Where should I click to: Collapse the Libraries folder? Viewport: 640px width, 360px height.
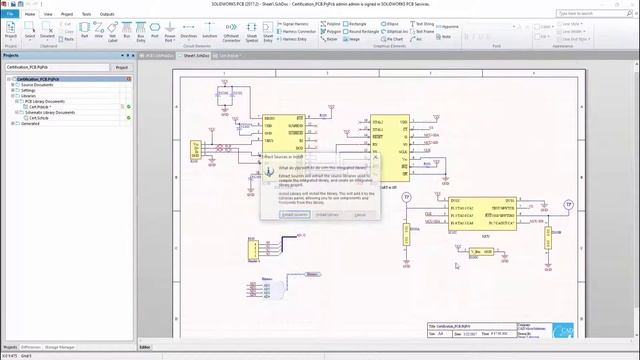13,96
